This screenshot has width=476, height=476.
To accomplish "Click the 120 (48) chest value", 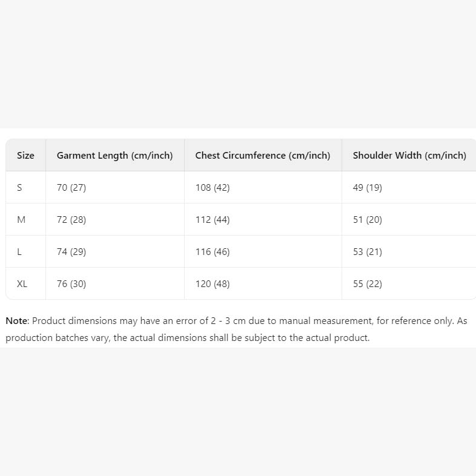I will point(213,284).
